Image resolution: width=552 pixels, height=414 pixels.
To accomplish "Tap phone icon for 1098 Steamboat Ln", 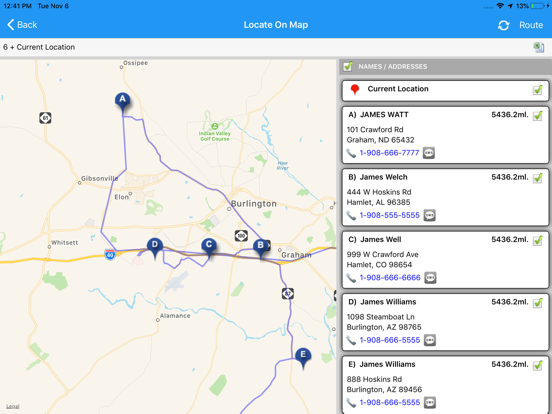I will [351, 340].
